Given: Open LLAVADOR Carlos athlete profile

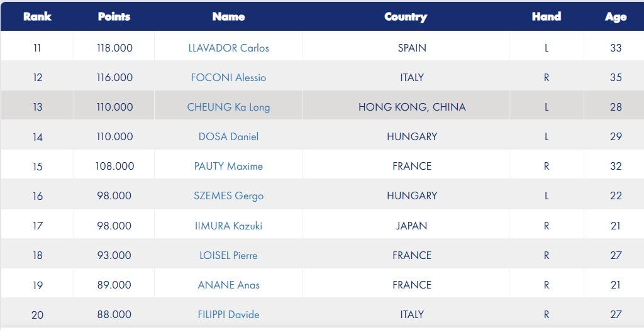Looking at the screenshot, I should tap(228, 48).
